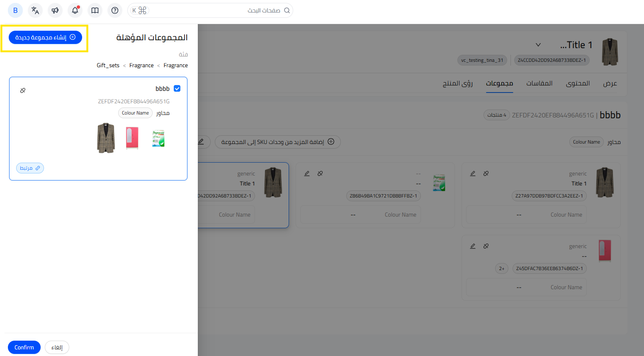Click the user avatar B icon

coord(15,10)
